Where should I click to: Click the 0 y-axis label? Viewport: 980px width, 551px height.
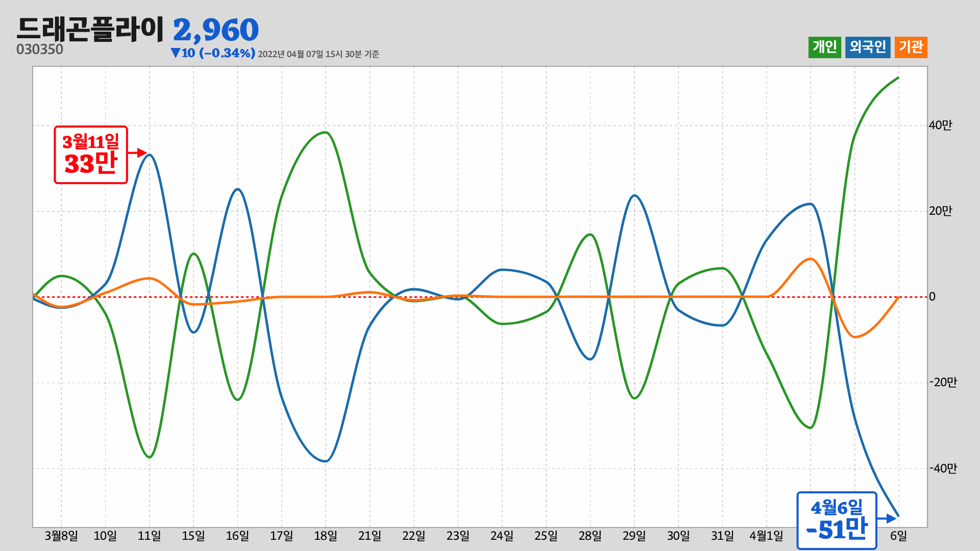932,297
